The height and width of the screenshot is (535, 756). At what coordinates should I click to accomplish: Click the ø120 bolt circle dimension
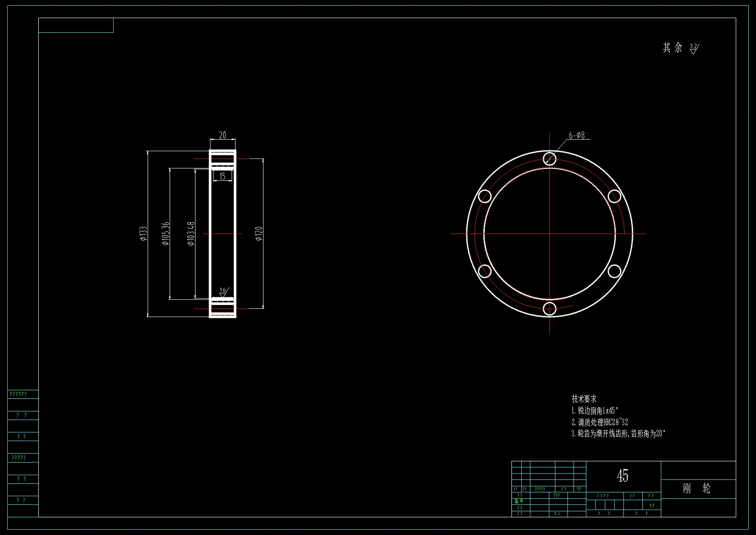(259, 233)
